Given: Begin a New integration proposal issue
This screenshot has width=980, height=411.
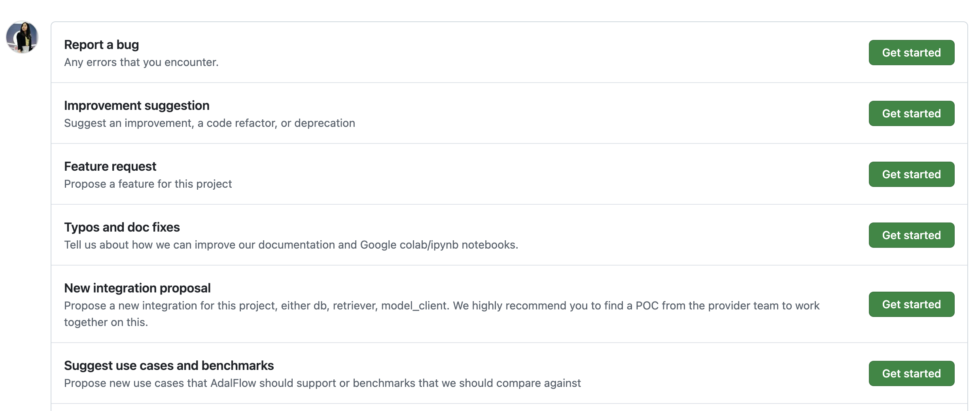Looking at the screenshot, I should point(911,304).
